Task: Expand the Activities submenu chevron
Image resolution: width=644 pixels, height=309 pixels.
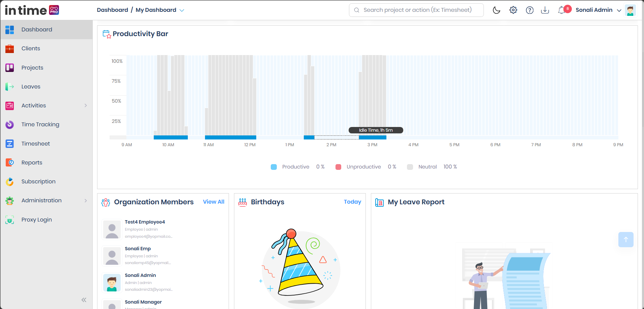Action: click(86, 106)
